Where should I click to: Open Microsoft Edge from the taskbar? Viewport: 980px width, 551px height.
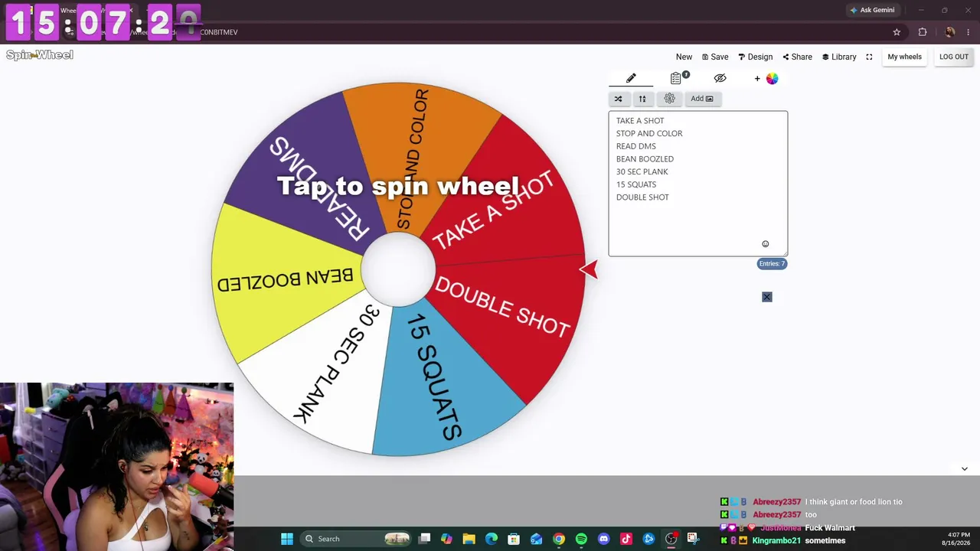pos(492,539)
